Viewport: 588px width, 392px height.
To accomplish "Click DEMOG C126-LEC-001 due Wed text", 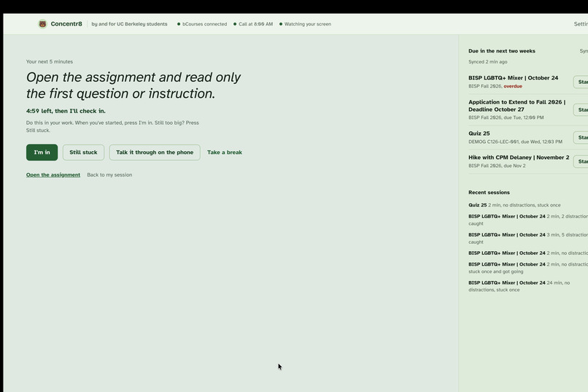I will point(515,142).
